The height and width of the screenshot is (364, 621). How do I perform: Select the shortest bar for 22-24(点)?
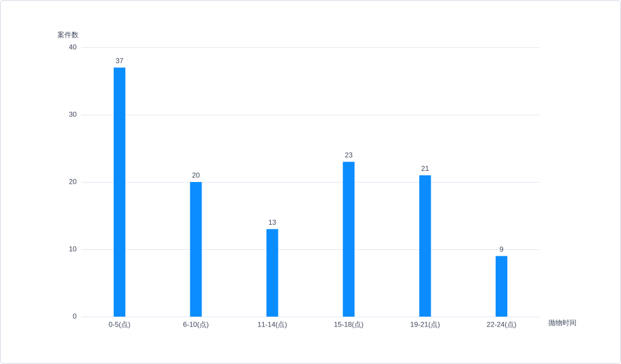coord(501,286)
